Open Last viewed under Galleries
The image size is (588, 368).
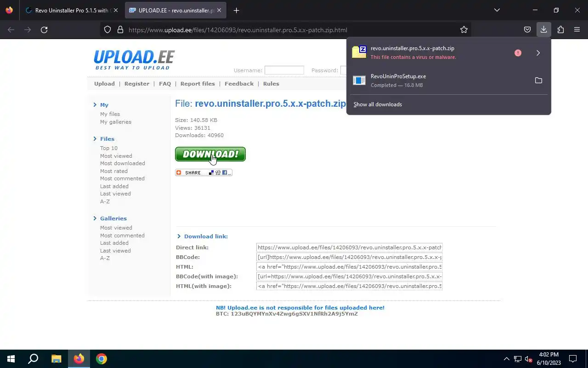[x=115, y=251]
